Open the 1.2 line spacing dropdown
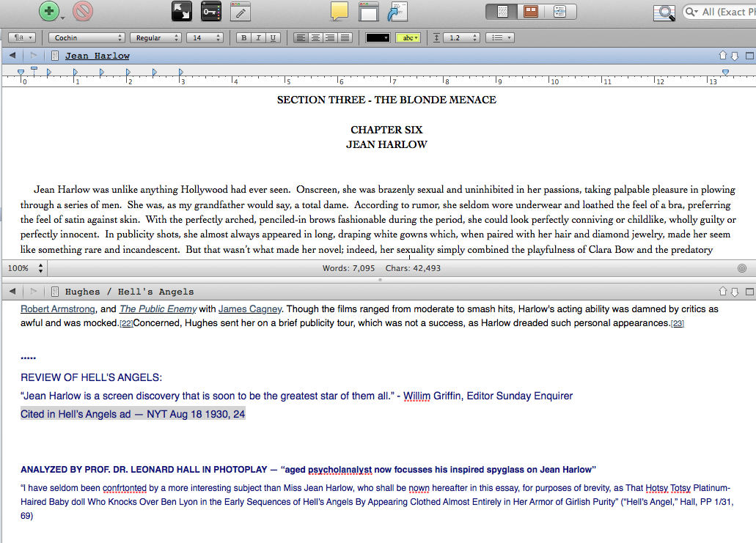This screenshot has height=543, width=756. [462, 37]
